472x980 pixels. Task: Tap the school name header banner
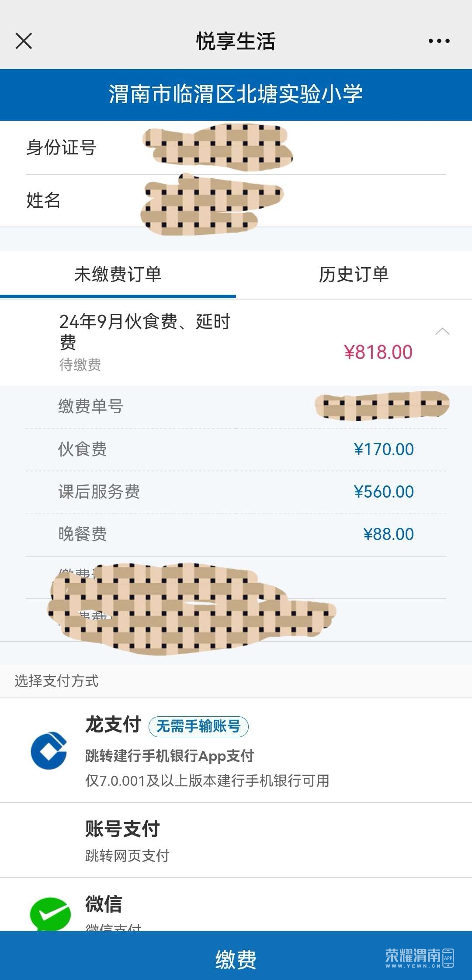coord(236,95)
